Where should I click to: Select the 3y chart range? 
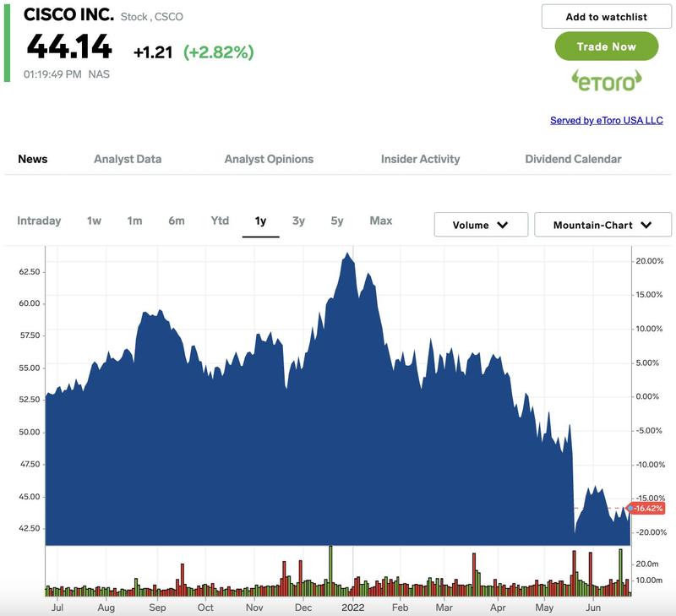(x=298, y=221)
